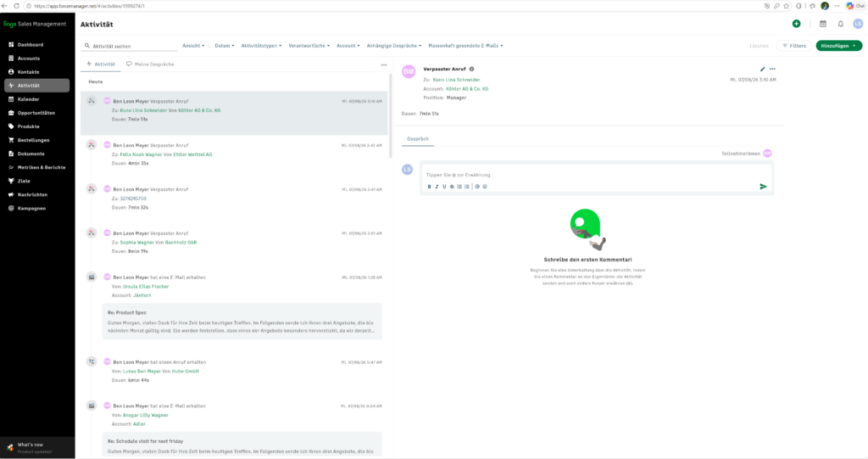Expand Massenhaft gesendete E-Mails dropdown
The height and width of the screenshot is (459, 868).
(465, 46)
